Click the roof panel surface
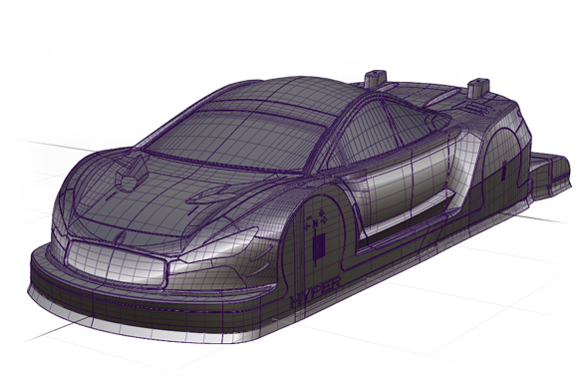The image size is (588, 391). pyautogui.click(x=285, y=94)
